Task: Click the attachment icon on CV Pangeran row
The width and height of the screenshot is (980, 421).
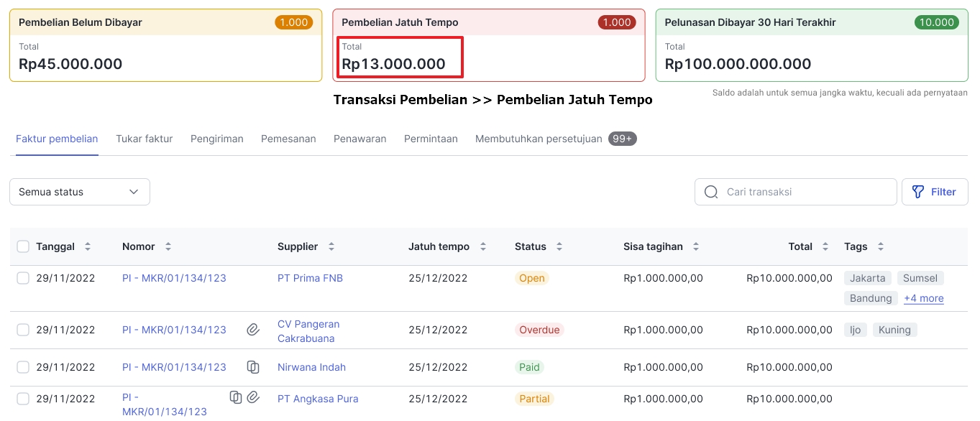Action: click(252, 330)
